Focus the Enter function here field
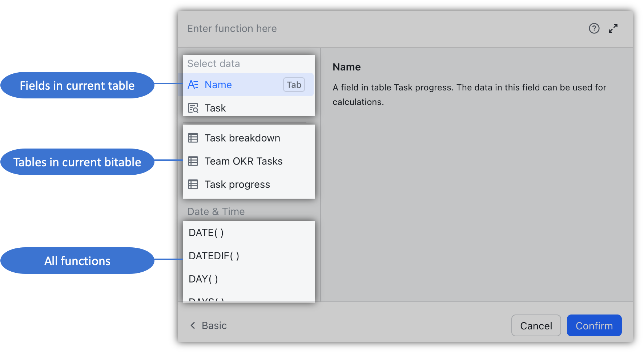This screenshot has width=644, height=353. [382, 28]
